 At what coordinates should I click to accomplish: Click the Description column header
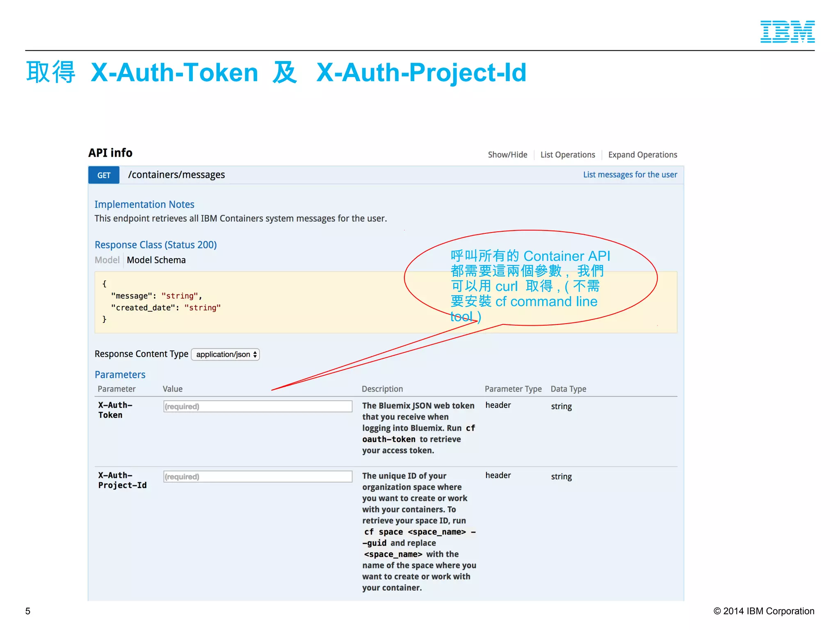tap(382, 389)
